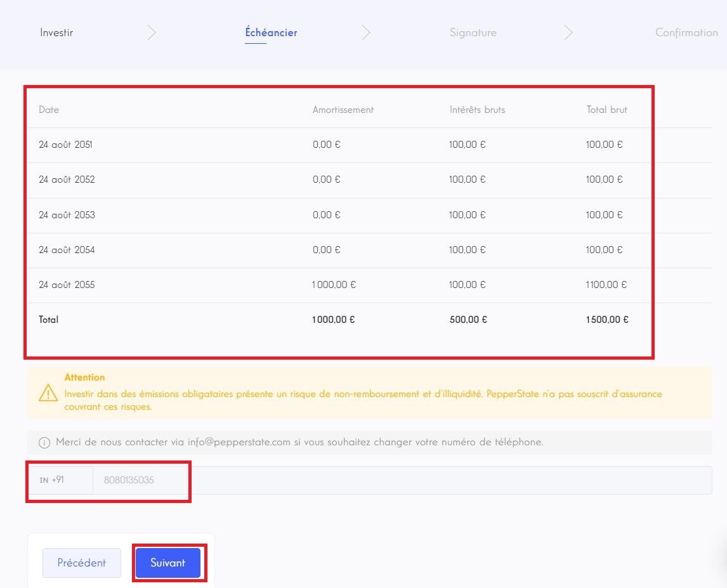
Task: Click amortissement 0,00 € for 2054
Action: coord(327,249)
